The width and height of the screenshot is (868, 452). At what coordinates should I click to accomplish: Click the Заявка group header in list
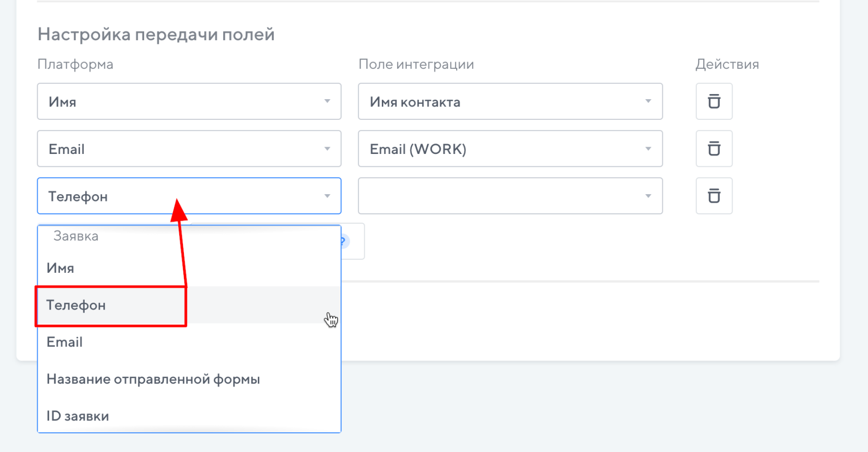[76, 236]
